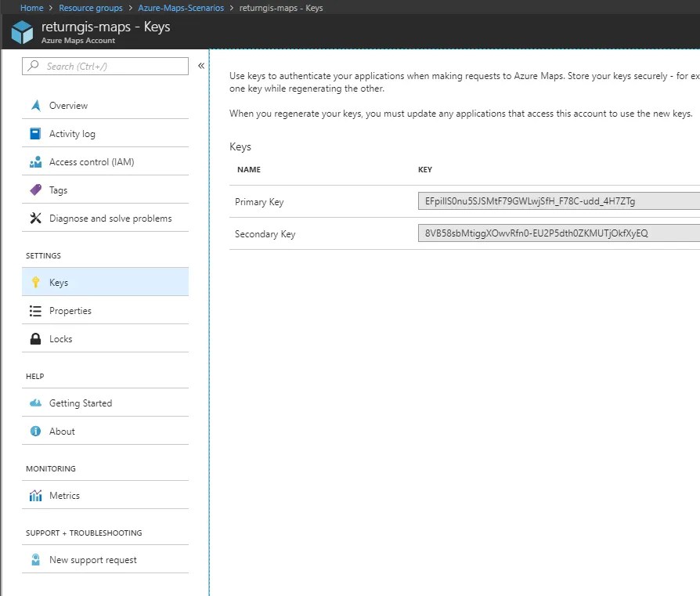The image size is (700, 596).
Task: Click the HELP section heading
Action: [x=34, y=377]
